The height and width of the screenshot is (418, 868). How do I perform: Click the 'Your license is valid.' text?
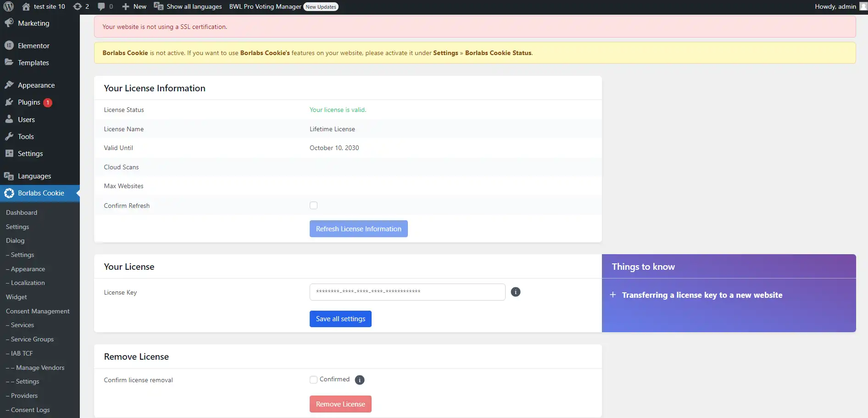point(338,110)
